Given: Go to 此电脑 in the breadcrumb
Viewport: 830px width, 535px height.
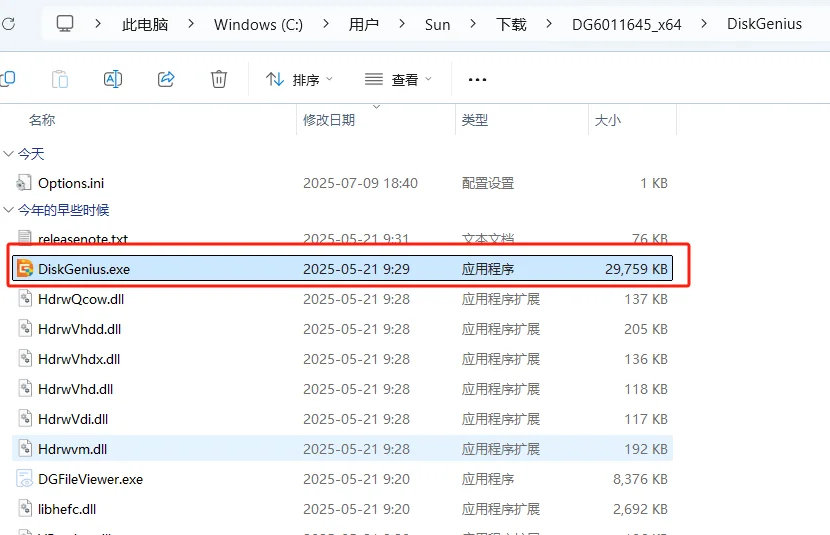Looking at the screenshot, I should [145, 24].
